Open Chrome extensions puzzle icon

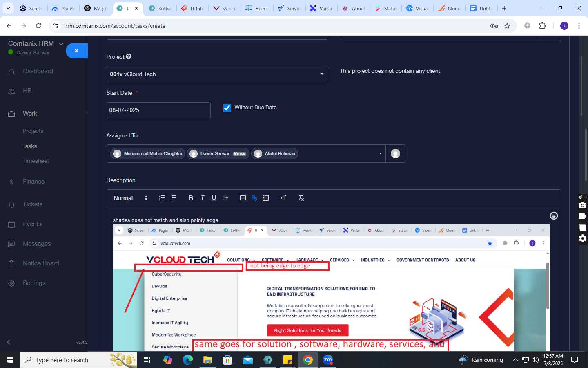pyautogui.click(x=542, y=26)
